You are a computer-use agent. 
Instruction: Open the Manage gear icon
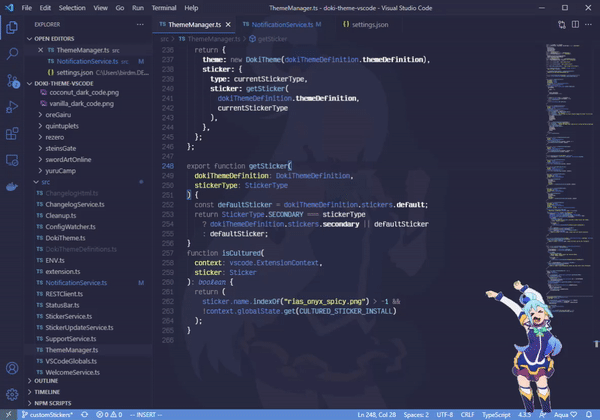[12, 394]
